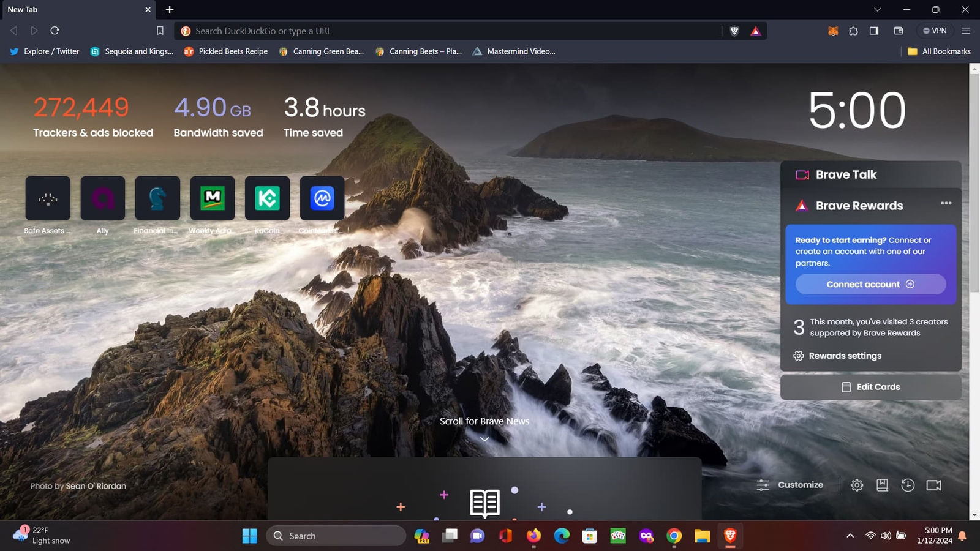Reload the current page
The width and height of the screenshot is (980, 551).
coord(55,31)
